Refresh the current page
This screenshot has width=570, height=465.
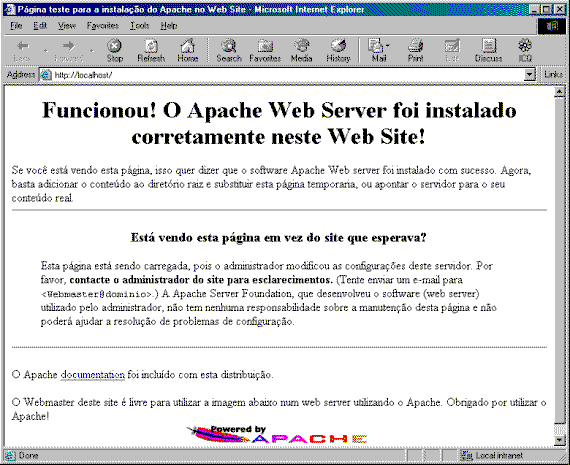(151, 51)
